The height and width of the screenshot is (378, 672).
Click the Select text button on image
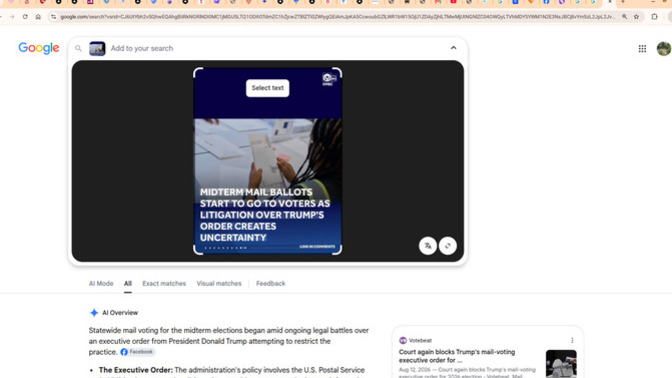[267, 88]
